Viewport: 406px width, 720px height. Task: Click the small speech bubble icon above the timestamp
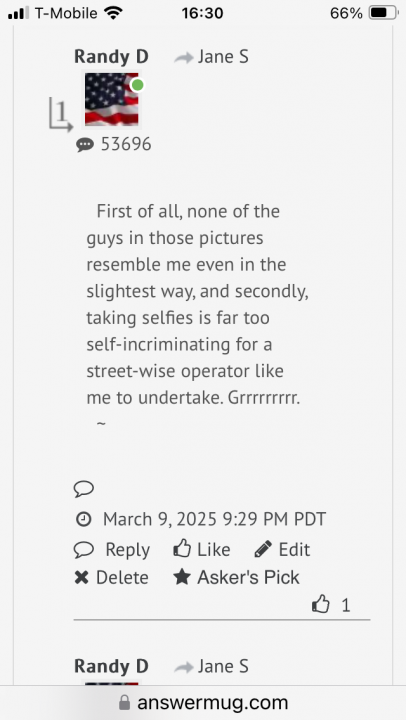pos(84,489)
